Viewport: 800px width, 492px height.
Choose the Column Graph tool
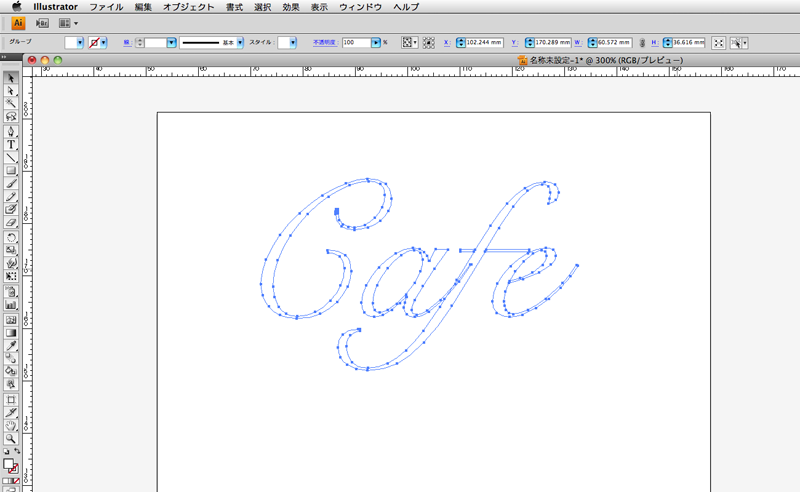[11, 305]
